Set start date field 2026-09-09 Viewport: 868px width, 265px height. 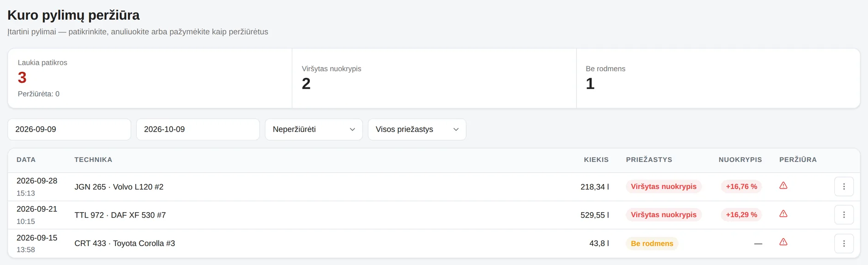69,129
